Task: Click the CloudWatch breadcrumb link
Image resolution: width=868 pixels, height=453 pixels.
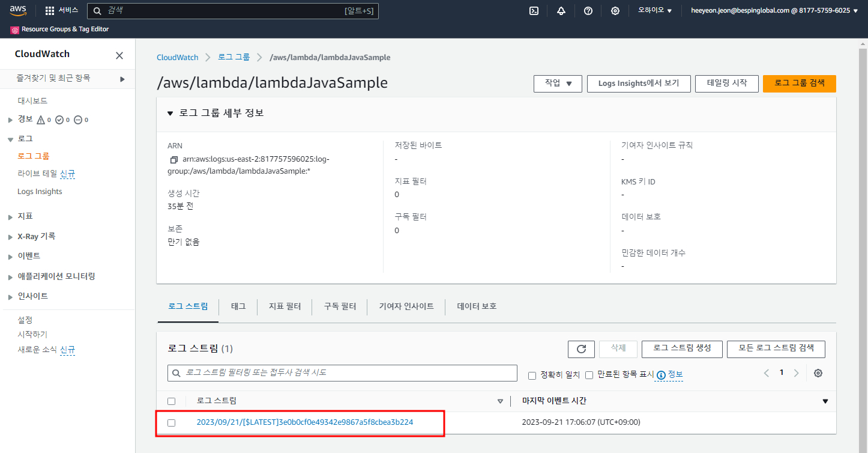Action: (178, 58)
